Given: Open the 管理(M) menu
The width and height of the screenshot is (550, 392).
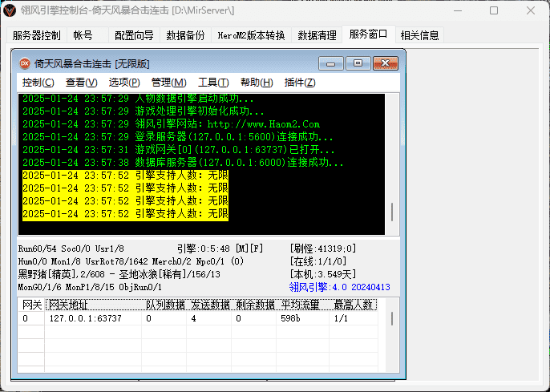Looking at the screenshot, I should (168, 83).
